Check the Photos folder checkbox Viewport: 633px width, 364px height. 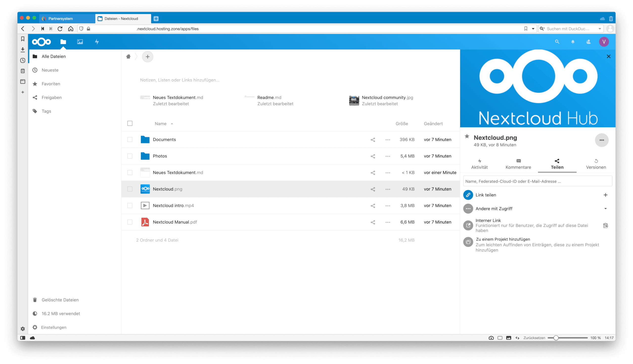tap(130, 156)
